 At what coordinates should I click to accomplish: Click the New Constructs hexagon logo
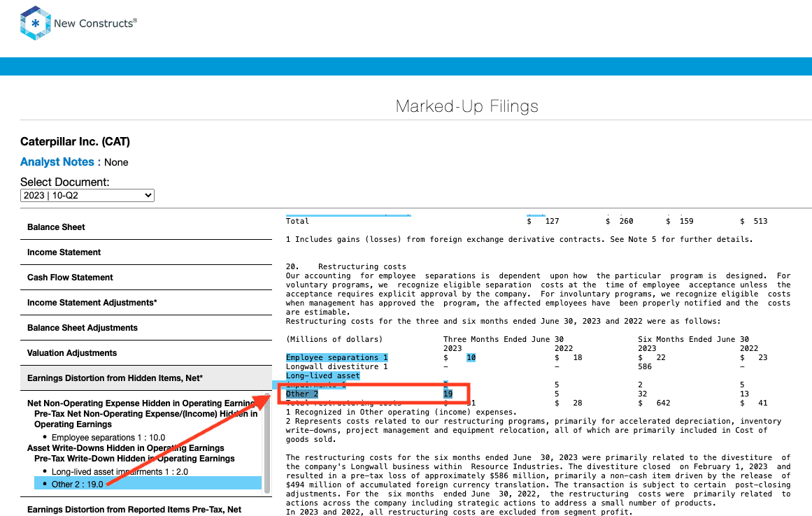point(35,23)
